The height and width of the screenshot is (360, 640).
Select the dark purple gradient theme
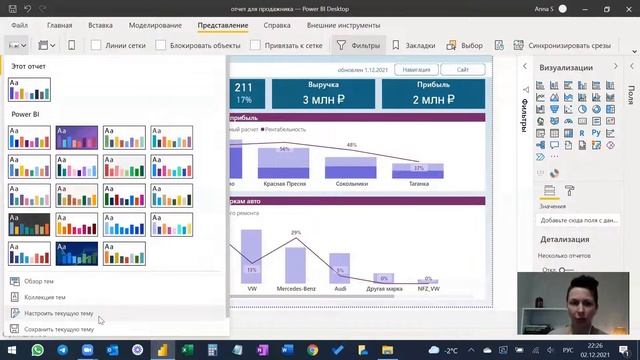(x=77, y=138)
